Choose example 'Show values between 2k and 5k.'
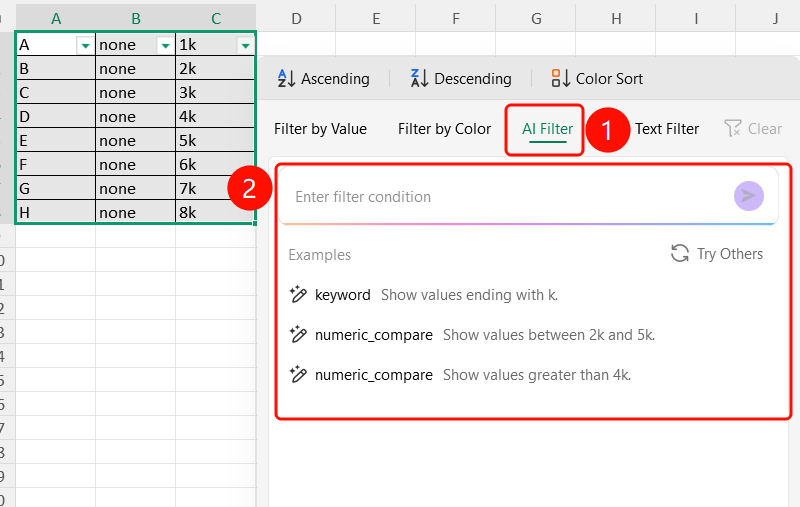The image size is (800, 507). tap(549, 335)
